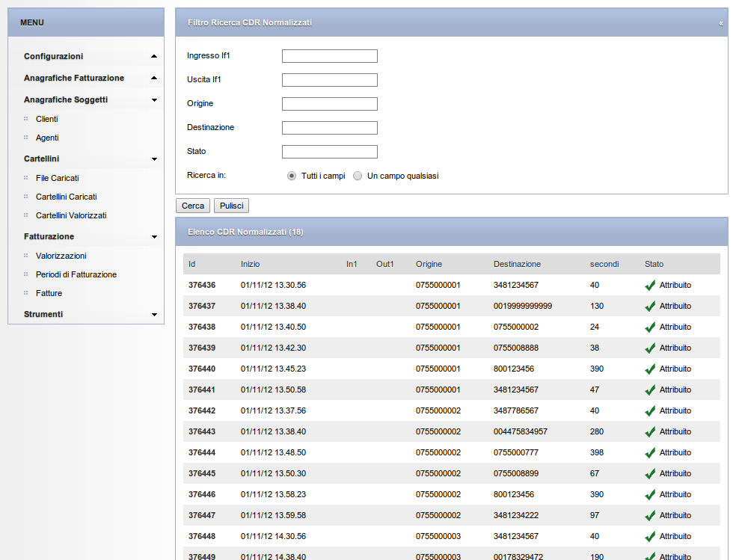
Task: Click destination 0755008888
Action: [516, 348]
